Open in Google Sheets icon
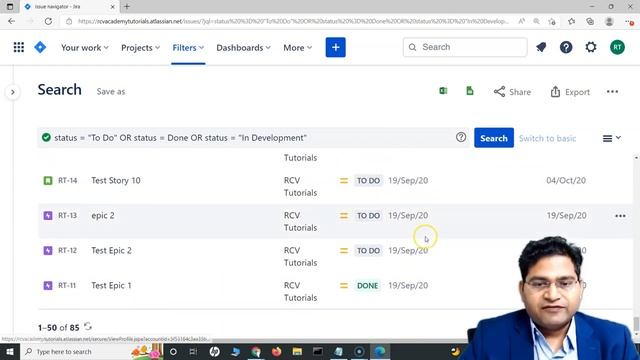 pos(470,91)
